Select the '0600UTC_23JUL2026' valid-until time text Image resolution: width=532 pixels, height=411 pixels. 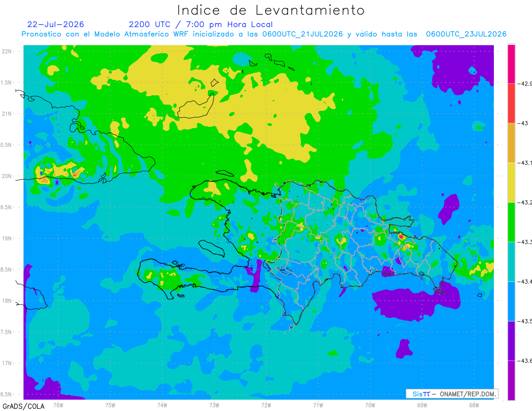click(x=466, y=34)
